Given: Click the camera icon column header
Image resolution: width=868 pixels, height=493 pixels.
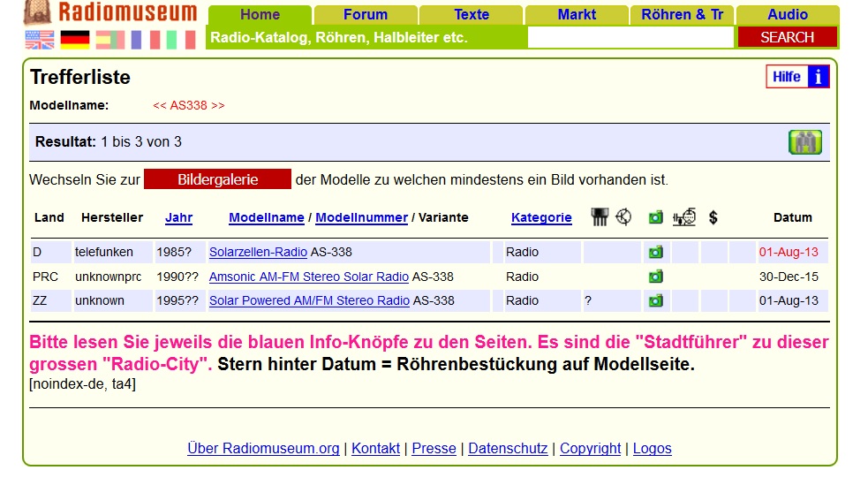Looking at the screenshot, I should click(655, 217).
